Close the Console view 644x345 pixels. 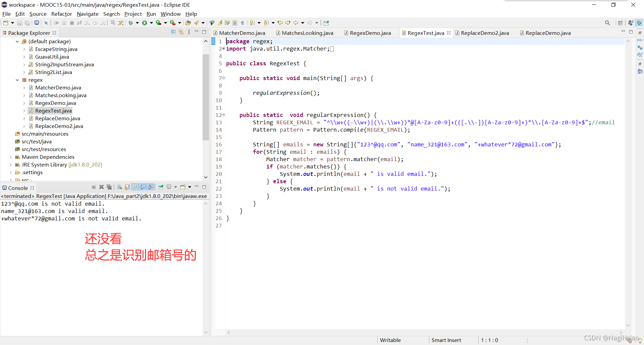point(32,188)
